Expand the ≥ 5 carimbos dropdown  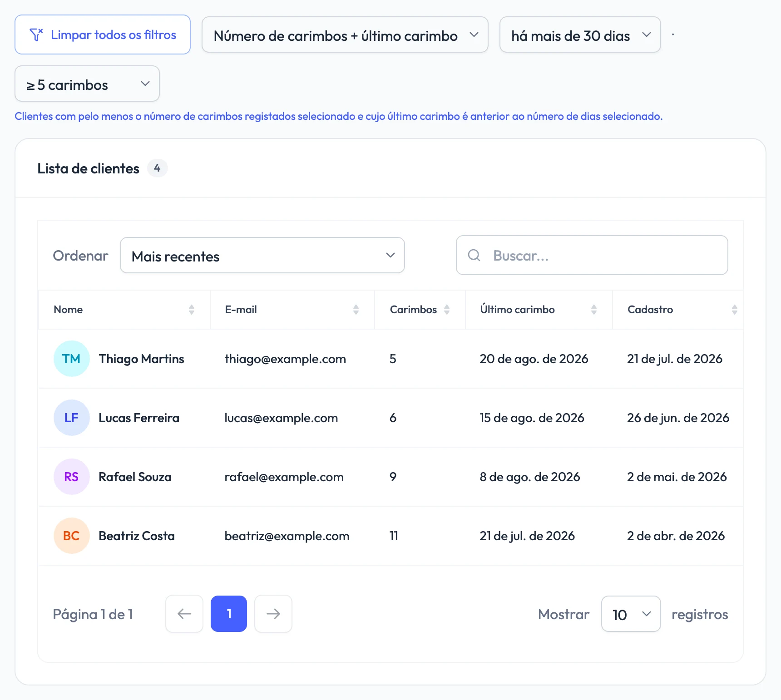[x=87, y=84]
